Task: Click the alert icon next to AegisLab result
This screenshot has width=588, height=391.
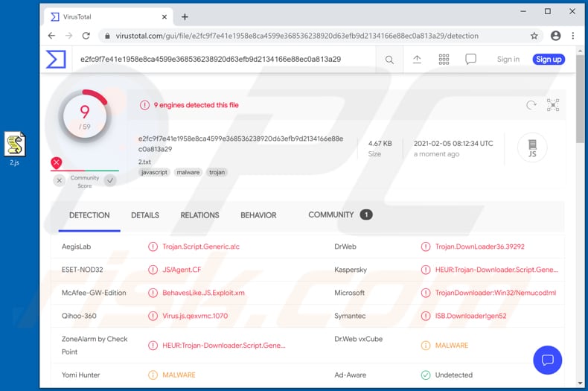Action: [153, 247]
